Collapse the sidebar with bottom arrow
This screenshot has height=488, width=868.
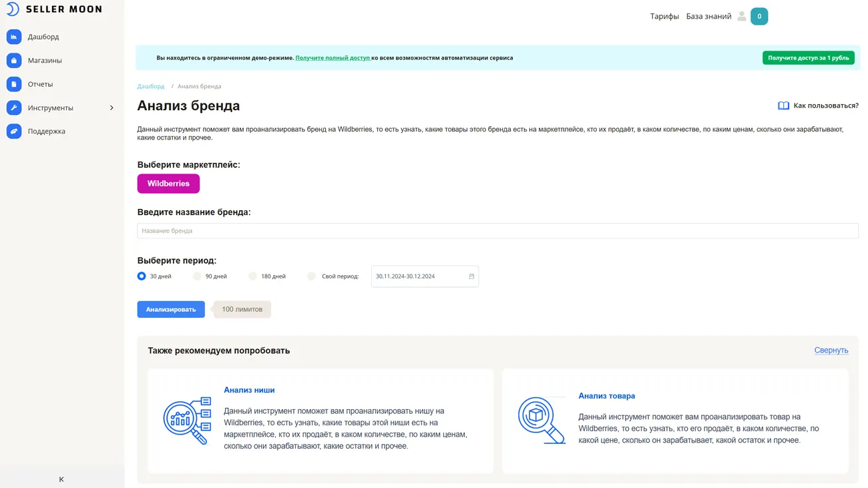click(x=61, y=479)
